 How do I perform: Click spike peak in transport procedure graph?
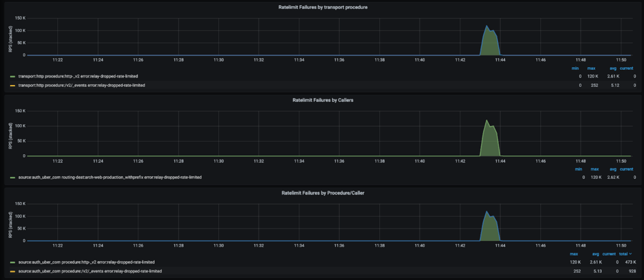click(x=487, y=27)
